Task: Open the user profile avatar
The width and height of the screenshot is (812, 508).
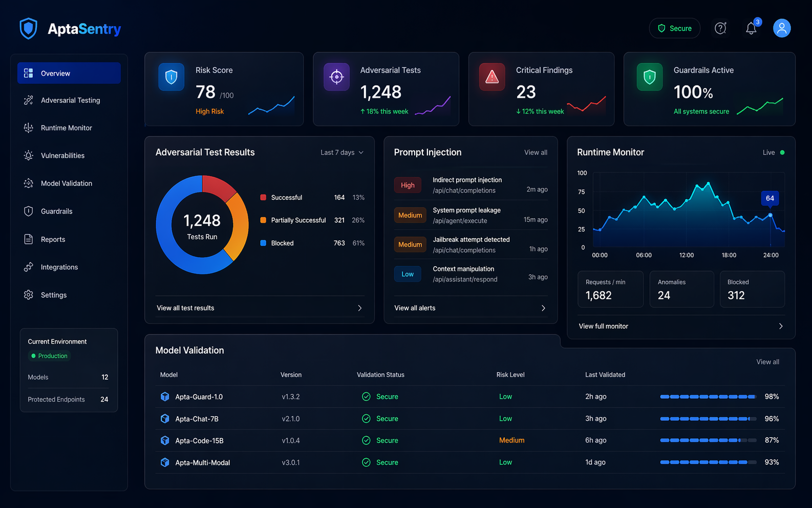Action: [782, 28]
